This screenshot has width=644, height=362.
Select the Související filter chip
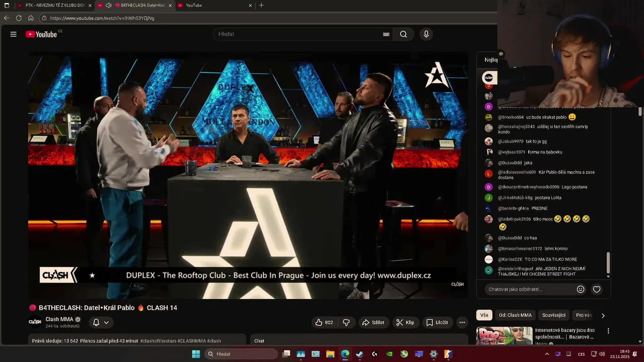553,315
